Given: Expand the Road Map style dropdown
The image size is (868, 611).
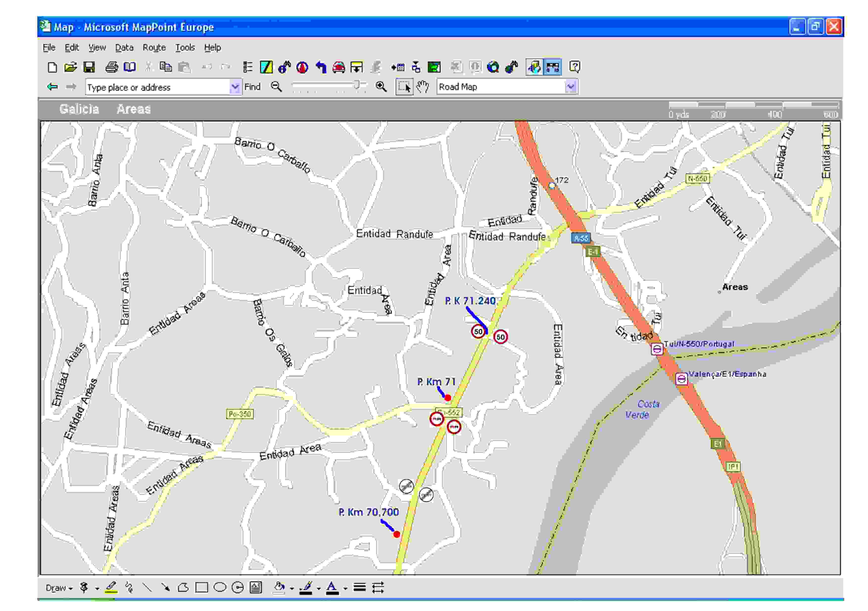Looking at the screenshot, I should coord(571,87).
